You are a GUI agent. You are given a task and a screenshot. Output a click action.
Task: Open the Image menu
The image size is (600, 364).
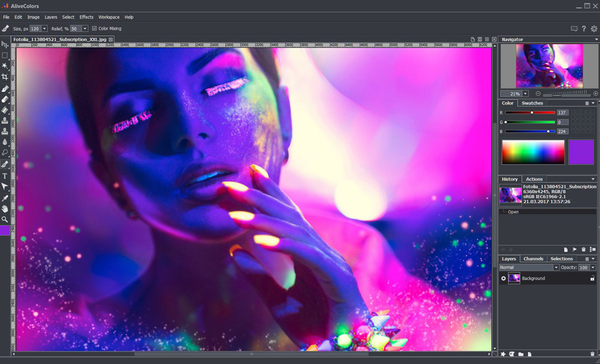click(x=34, y=17)
